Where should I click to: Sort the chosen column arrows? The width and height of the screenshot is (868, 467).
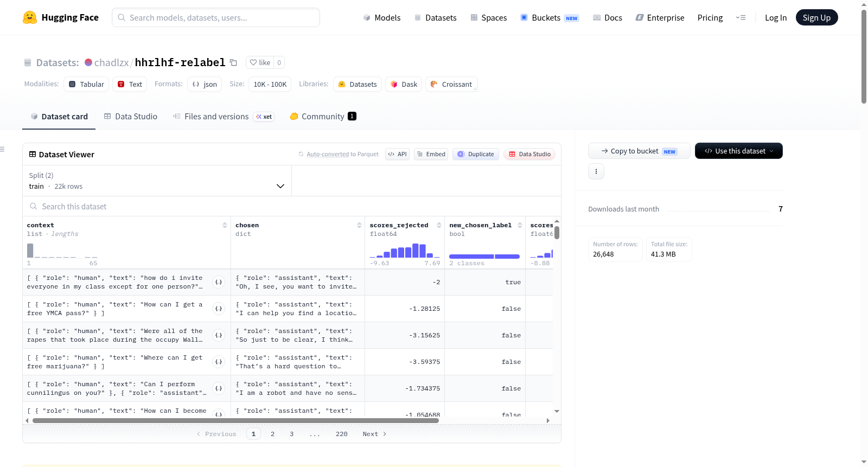pyautogui.click(x=359, y=225)
